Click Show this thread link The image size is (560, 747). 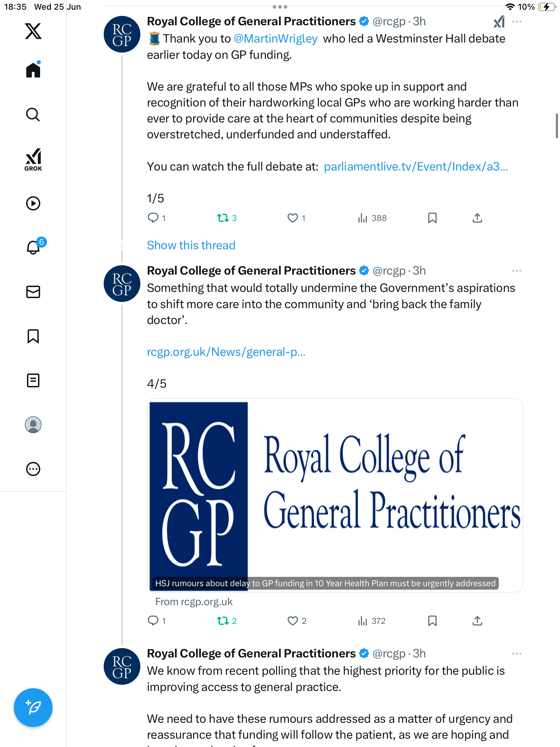tap(191, 245)
